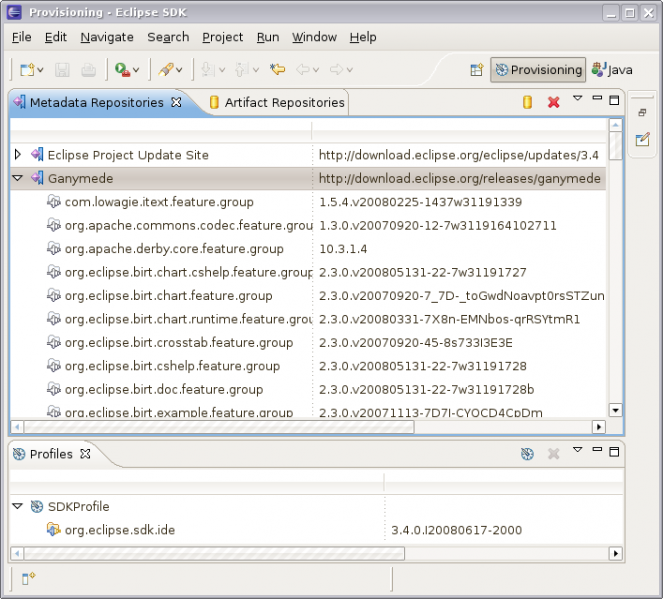Open the Next Annotation dropdown arrow
The height and width of the screenshot is (599, 663).
coord(222,70)
